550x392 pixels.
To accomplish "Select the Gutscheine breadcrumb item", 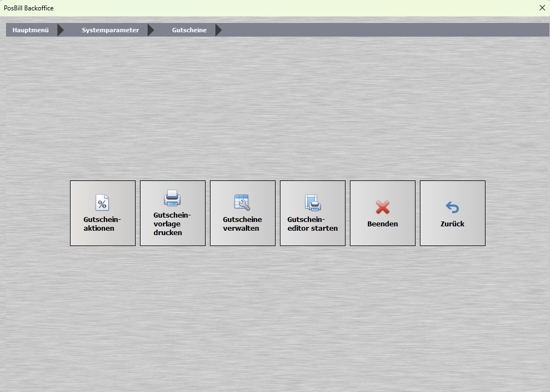I will 189,30.
